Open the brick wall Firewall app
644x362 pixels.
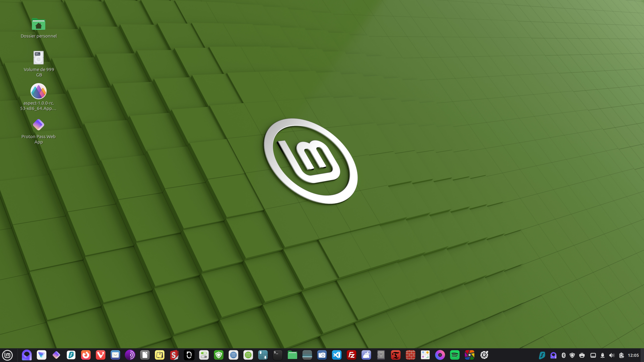pyautogui.click(x=411, y=355)
